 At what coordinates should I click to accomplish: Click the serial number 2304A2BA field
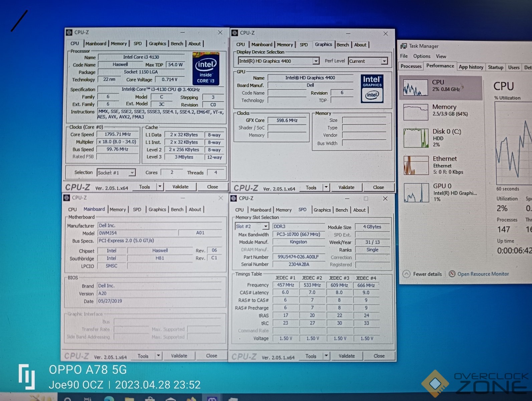coord(299,264)
